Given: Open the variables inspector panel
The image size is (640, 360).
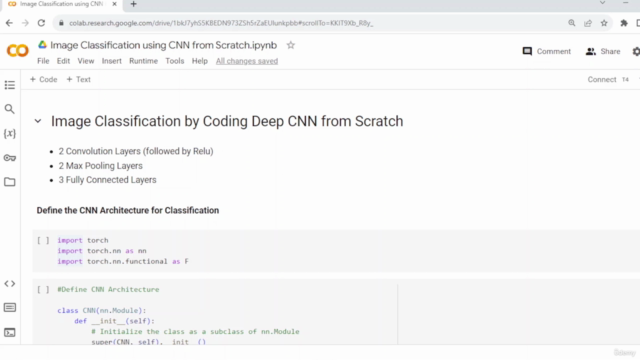Looking at the screenshot, I should click(x=9, y=133).
